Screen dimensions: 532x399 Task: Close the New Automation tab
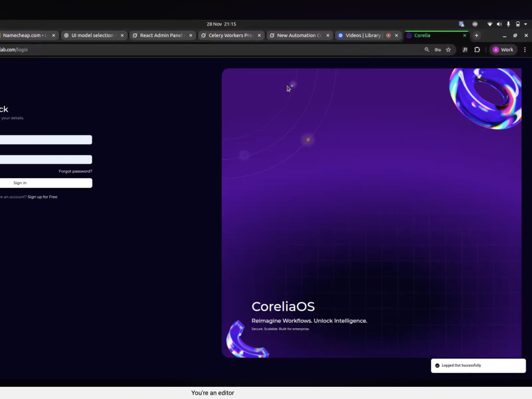coord(328,35)
